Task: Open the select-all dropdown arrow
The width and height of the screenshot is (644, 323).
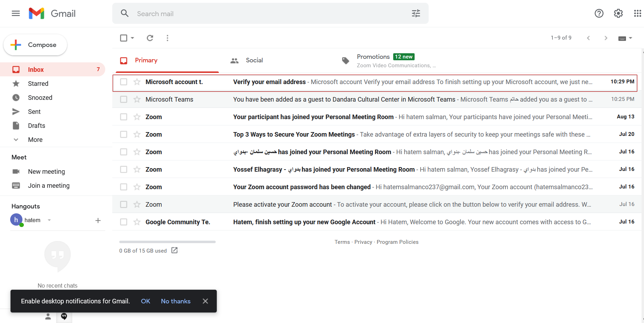Action: (x=133, y=38)
